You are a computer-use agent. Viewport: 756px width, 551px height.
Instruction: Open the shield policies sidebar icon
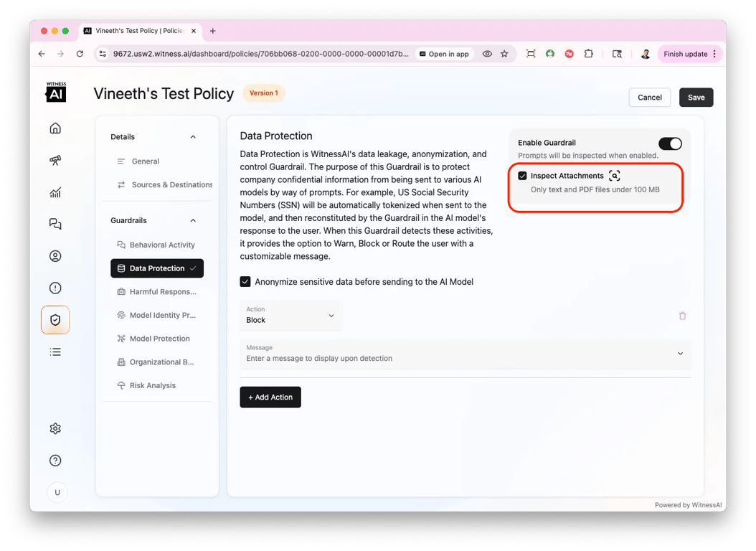(x=55, y=319)
